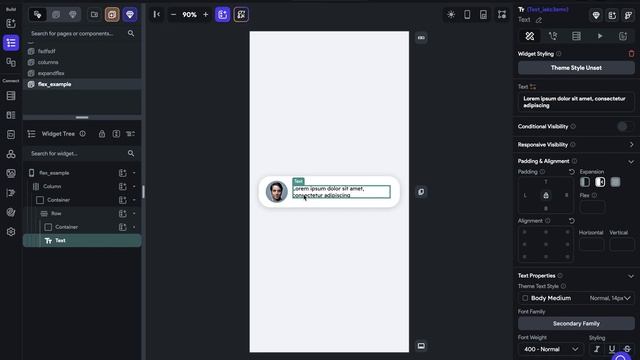Click the Horizontal alignment input field
Screen dimensions: 640x360
pyautogui.click(x=591, y=244)
